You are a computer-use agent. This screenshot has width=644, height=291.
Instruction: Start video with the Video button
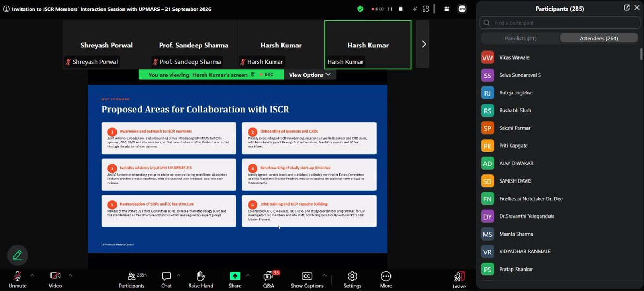[55, 280]
